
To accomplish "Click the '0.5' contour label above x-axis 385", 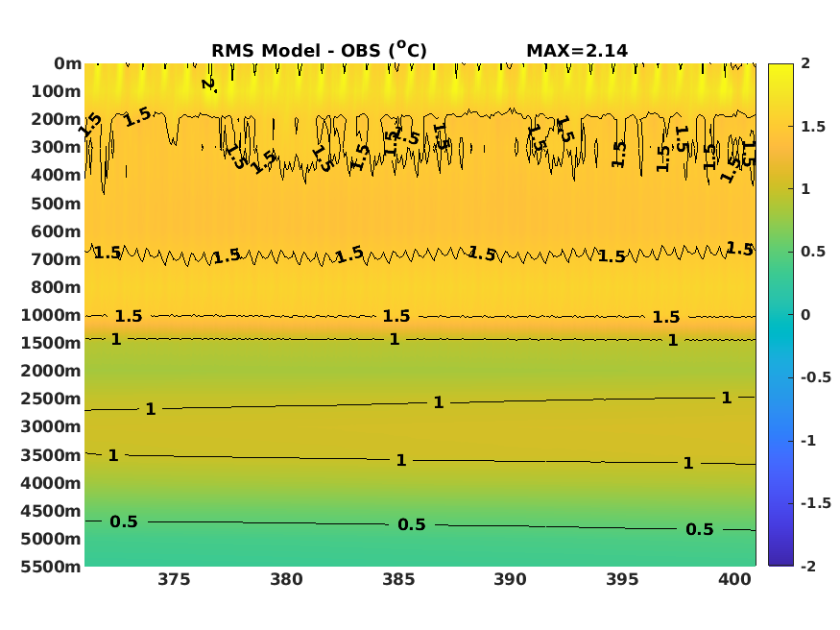I will 412,524.
